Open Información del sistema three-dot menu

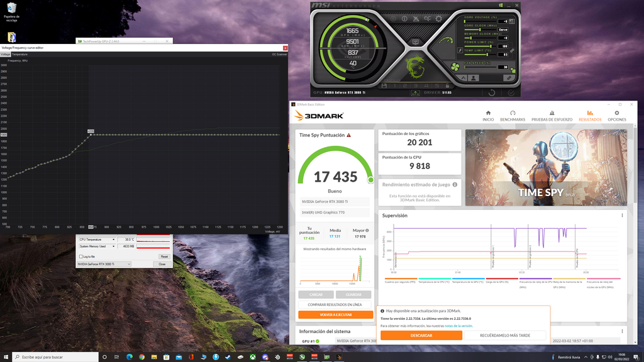tap(622, 331)
